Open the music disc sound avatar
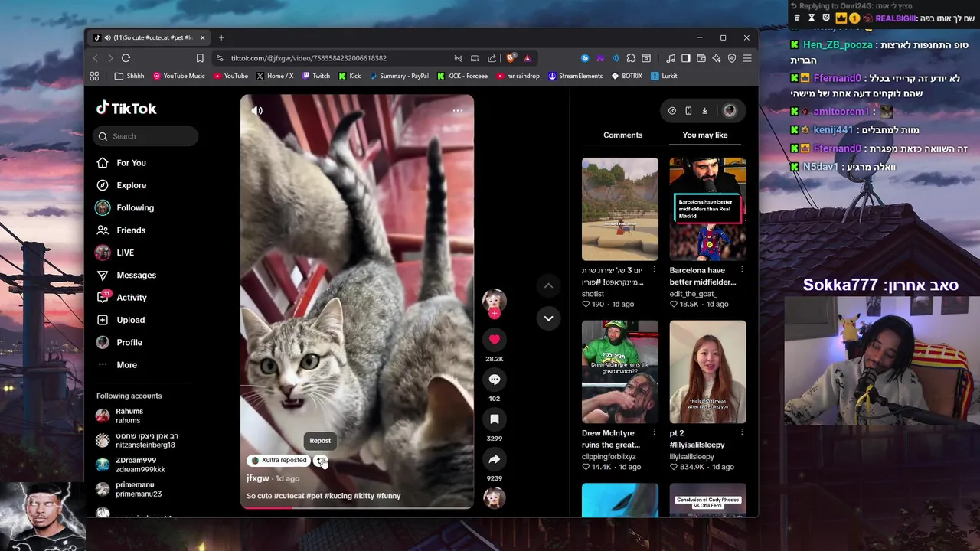The image size is (980, 551). [x=495, y=498]
